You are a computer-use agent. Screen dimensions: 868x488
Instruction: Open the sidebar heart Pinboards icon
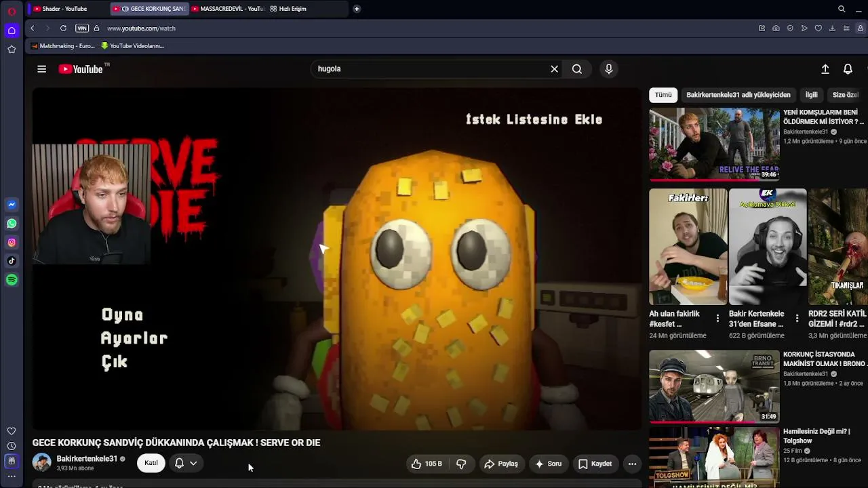click(12, 431)
